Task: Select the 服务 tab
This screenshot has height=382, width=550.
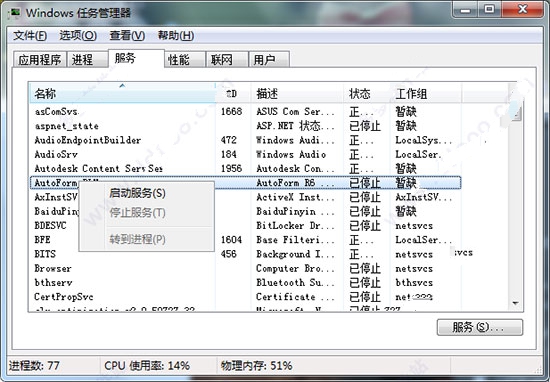Action: [x=136, y=58]
